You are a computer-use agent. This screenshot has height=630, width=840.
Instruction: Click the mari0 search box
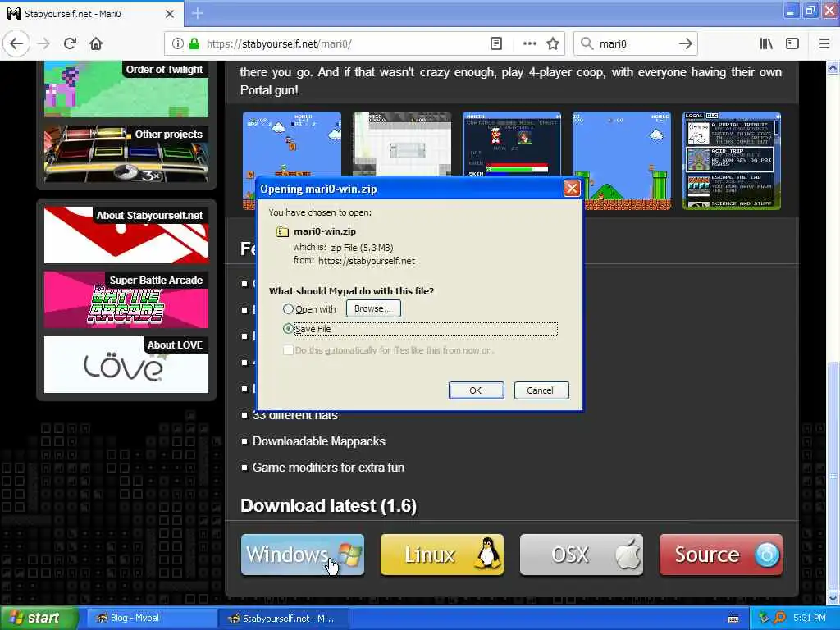coord(635,44)
